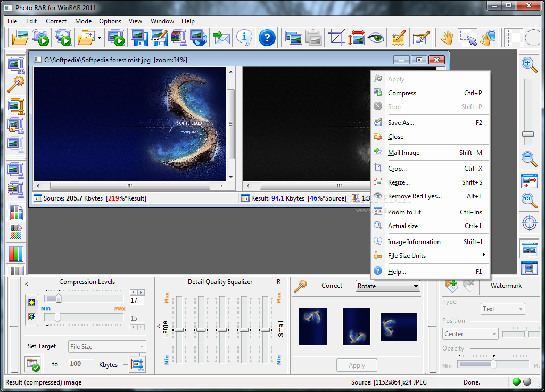The height and width of the screenshot is (392, 545).
Task: Click the crosshair target icon on right panel
Action: pos(529,222)
